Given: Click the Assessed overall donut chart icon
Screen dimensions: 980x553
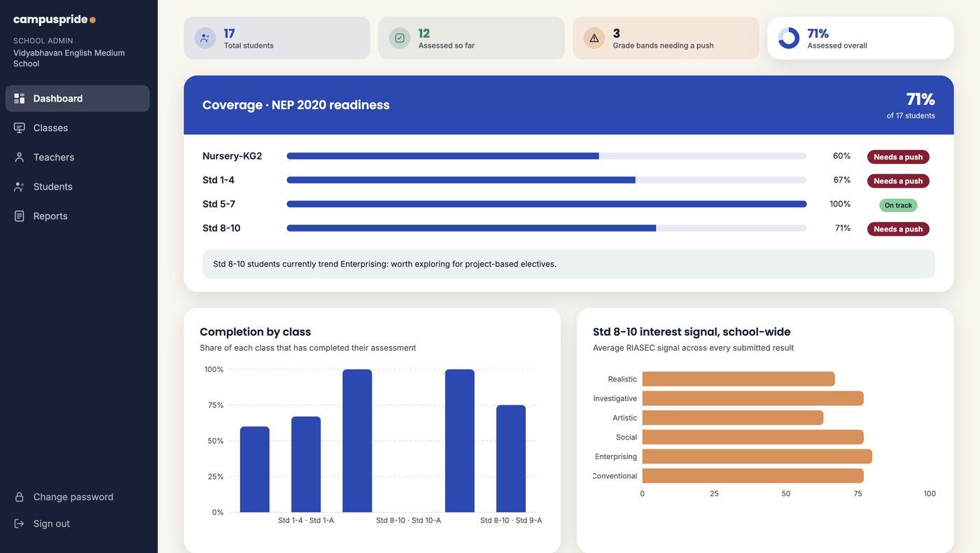Looking at the screenshot, I should (789, 38).
